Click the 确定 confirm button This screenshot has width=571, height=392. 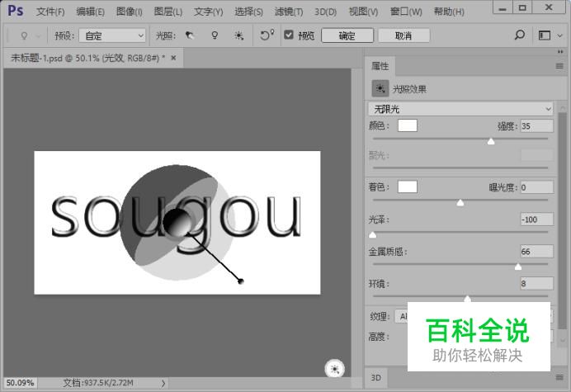point(347,35)
